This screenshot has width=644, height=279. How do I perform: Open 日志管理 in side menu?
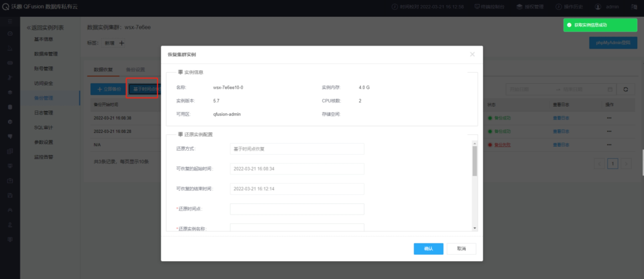(x=44, y=113)
